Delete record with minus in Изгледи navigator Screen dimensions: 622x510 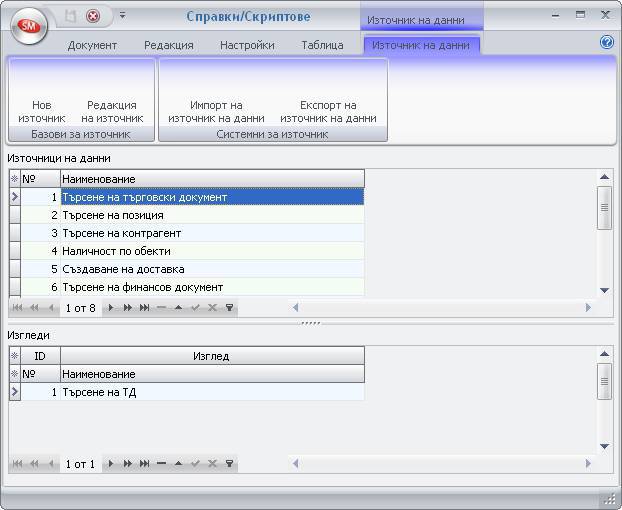(161, 463)
